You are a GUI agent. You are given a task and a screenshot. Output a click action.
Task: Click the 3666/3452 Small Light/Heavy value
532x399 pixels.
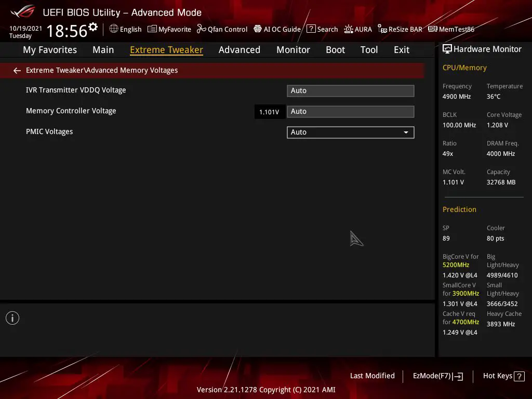[x=502, y=303]
